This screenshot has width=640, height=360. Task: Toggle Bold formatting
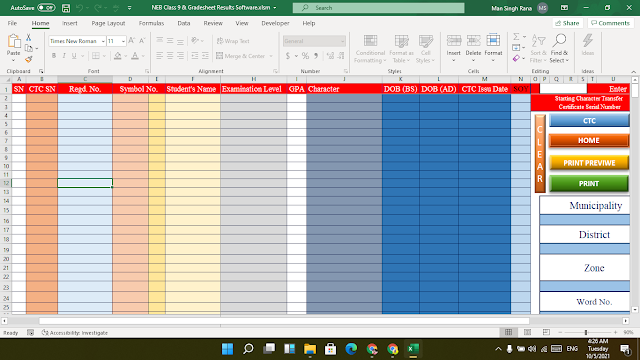click(54, 56)
